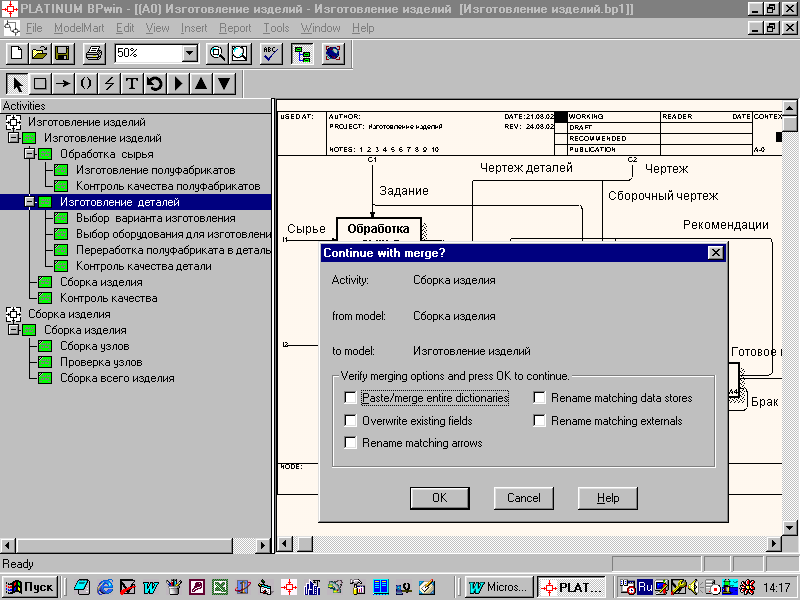The height and width of the screenshot is (600, 800).
Task: Click the PLAT... taskbar button
Action: [572, 587]
